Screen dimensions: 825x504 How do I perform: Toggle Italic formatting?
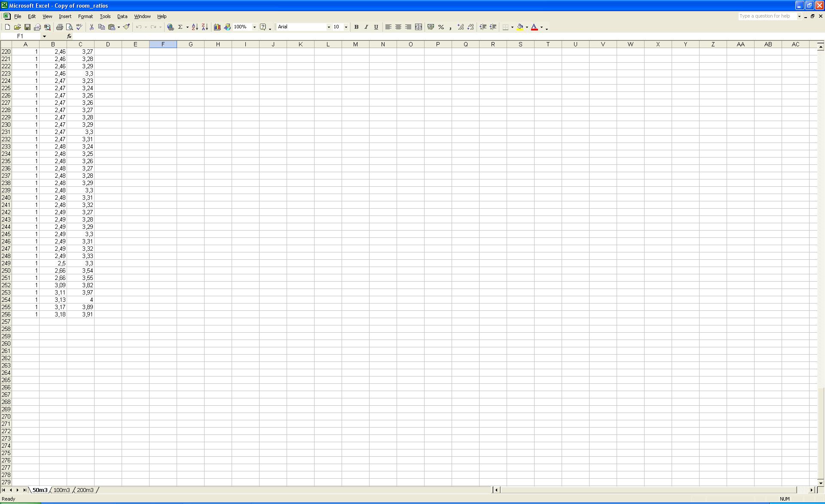point(366,27)
